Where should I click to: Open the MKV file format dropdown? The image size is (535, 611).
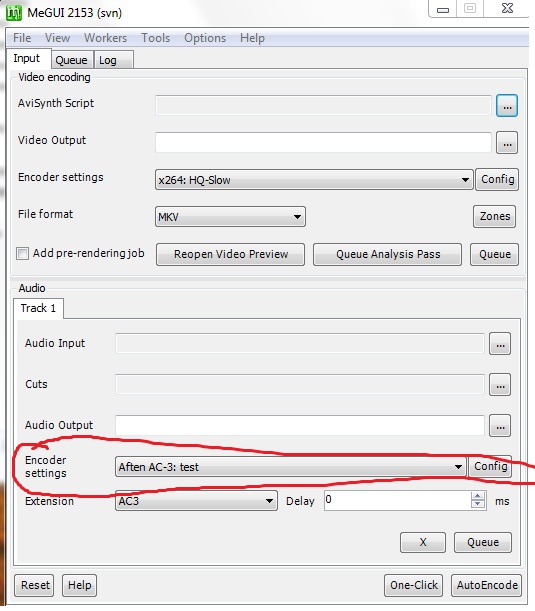tap(297, 217)
